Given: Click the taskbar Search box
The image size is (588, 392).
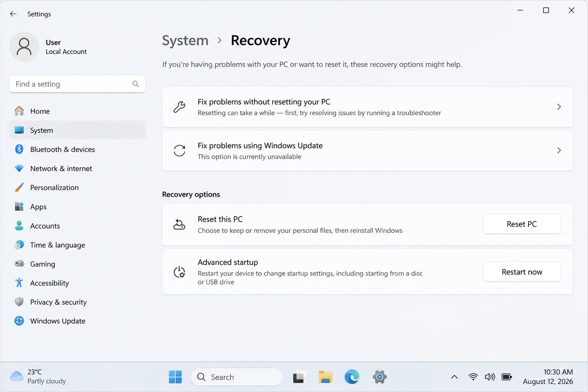Looking at the screenshot, I should 237,377.
